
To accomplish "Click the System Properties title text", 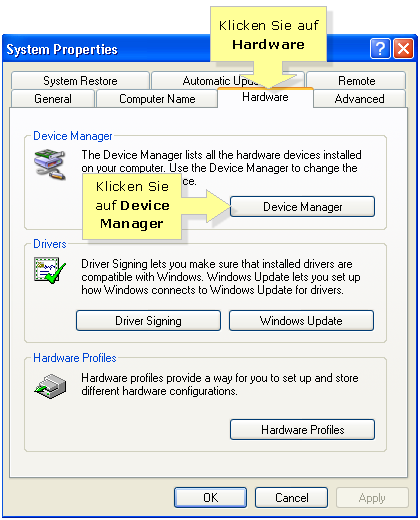I will click(x=62, y=50).
